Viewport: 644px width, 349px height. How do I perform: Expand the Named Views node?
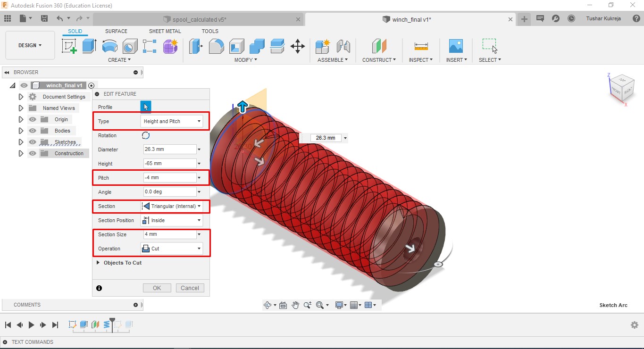tap(21, 108)
